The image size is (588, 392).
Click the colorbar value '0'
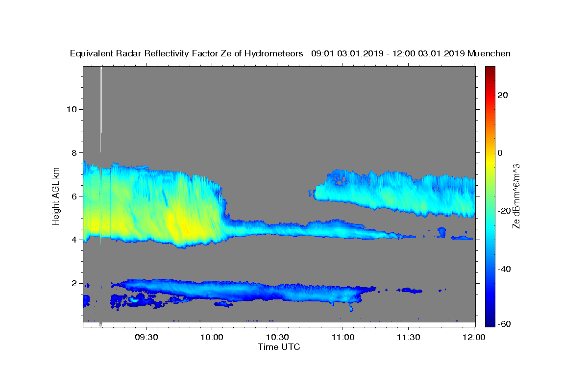pyautogui.click(x=500, y=153)
